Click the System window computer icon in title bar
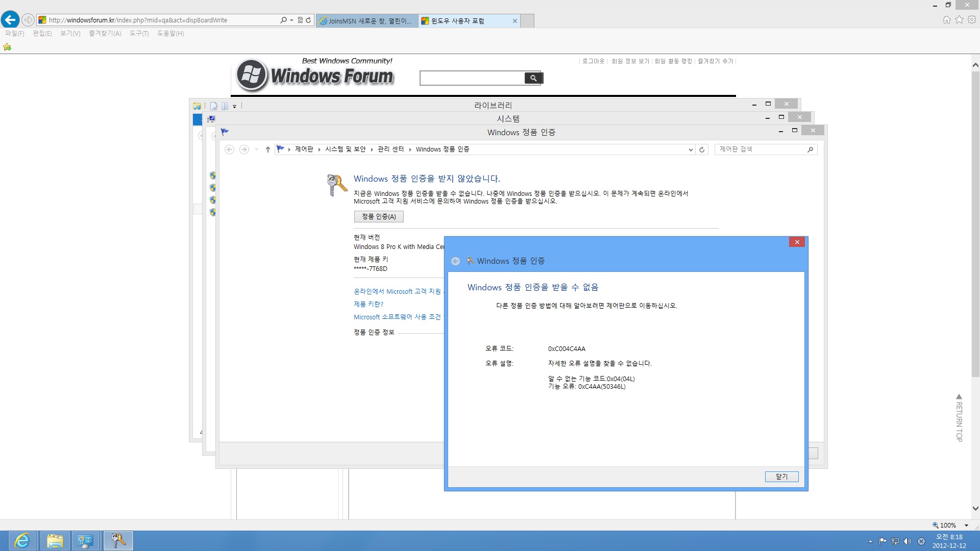This screenshot has height=551, width=980. (211, 119)
